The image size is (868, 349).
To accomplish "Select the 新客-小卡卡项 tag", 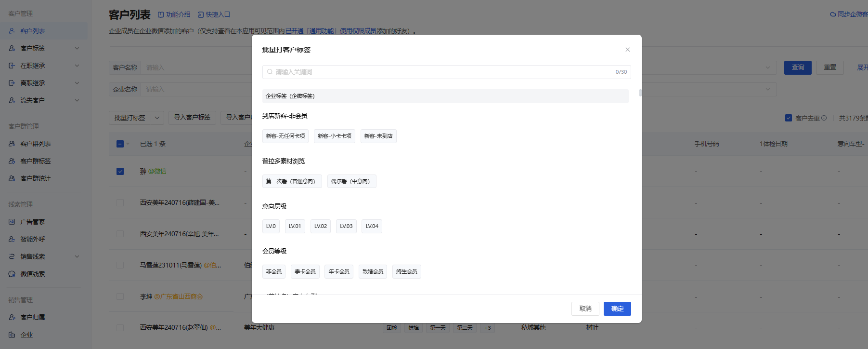I will point(335,136).
